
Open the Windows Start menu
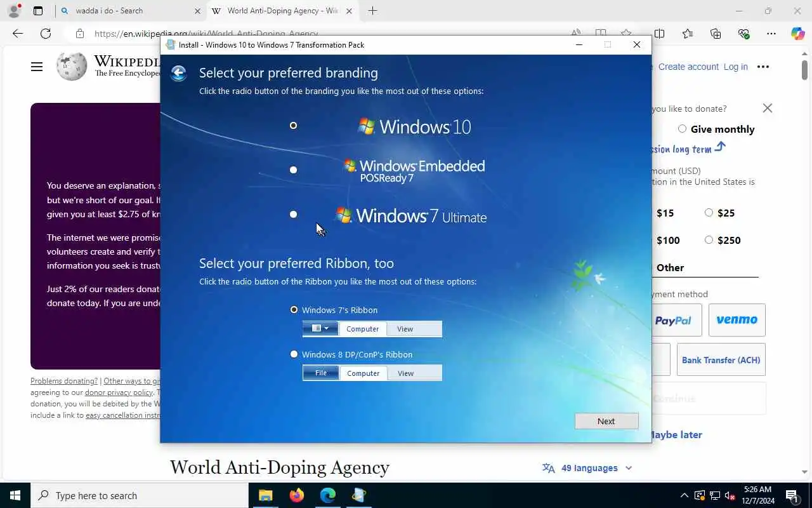coord(15,495)
